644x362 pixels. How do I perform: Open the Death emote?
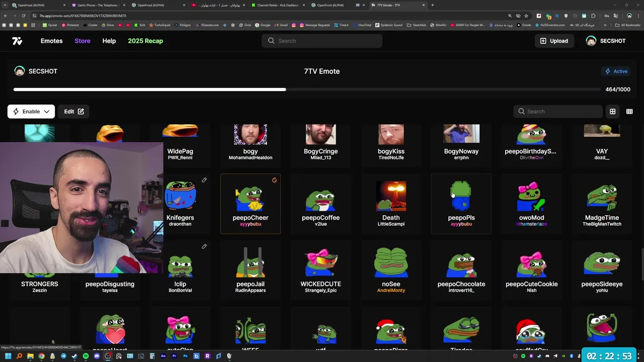tap(391, 204)
